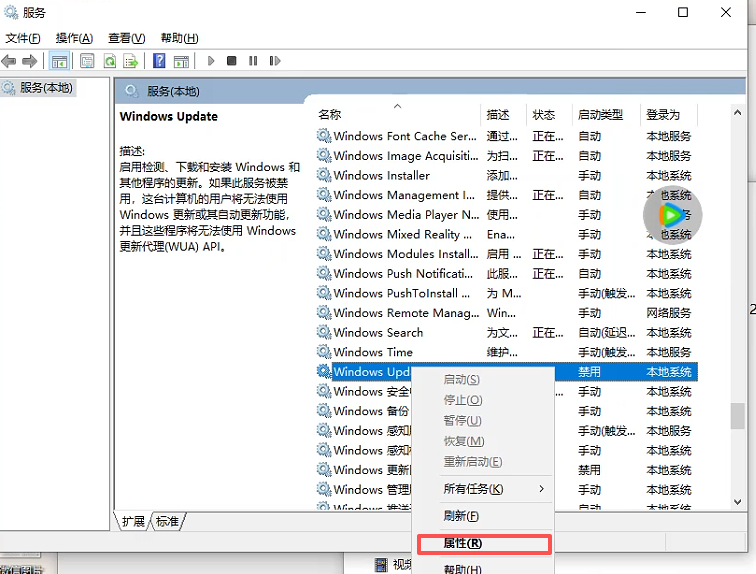The image size is (756, 574).
Task: Click gear icon of Windows Push Notificati row
Action: pos(324,273)
